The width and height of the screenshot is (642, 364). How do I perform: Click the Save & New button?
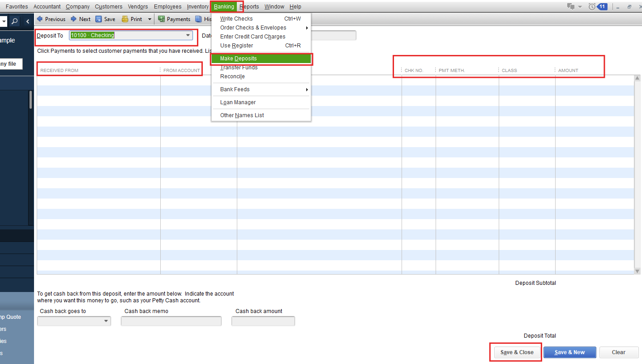click(x=569, y=352)
